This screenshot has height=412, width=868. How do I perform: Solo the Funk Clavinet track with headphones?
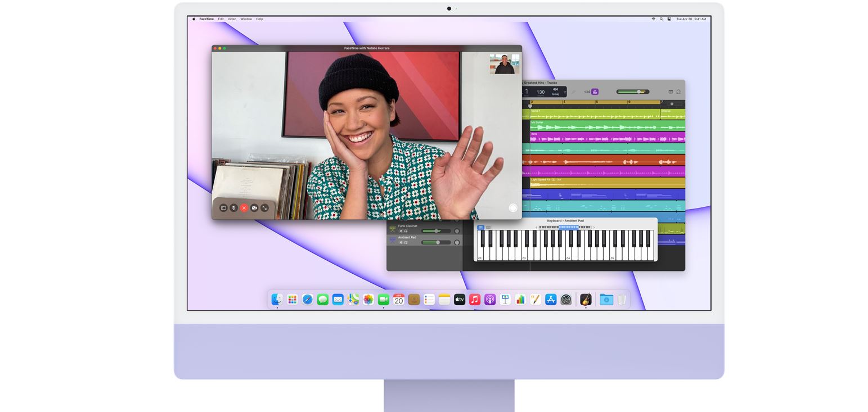click(406, 231)
